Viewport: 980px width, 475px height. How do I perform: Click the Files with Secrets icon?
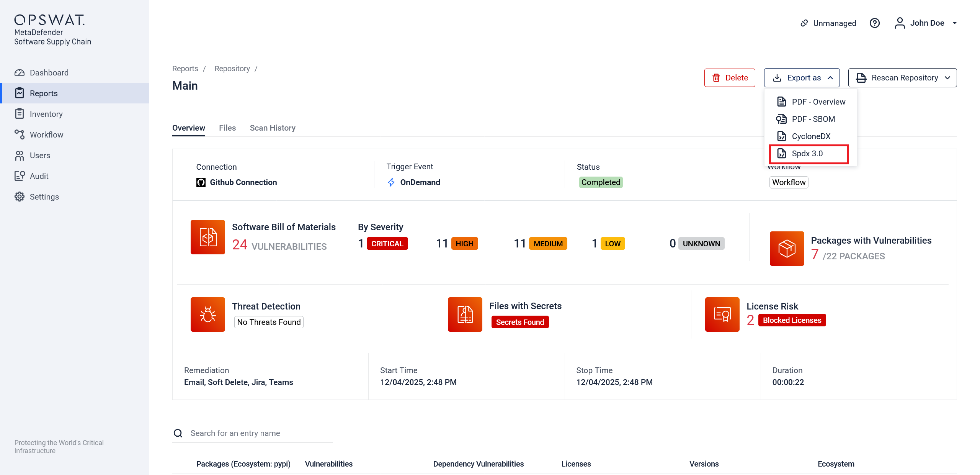465,314
